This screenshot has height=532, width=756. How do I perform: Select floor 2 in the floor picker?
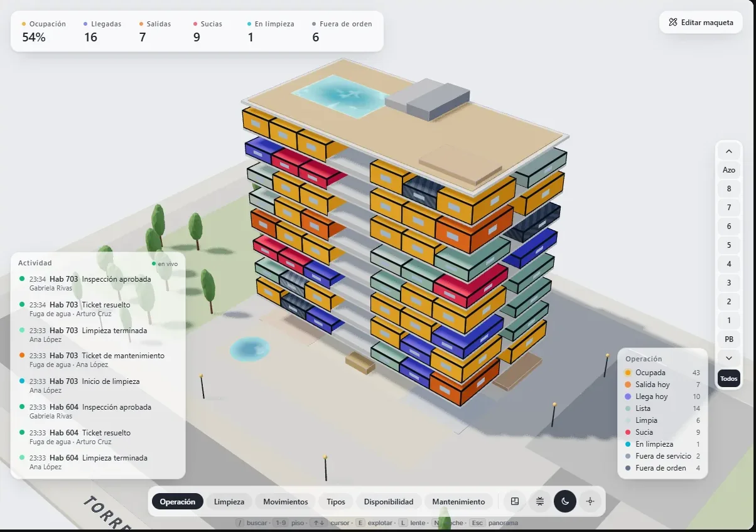729,302
